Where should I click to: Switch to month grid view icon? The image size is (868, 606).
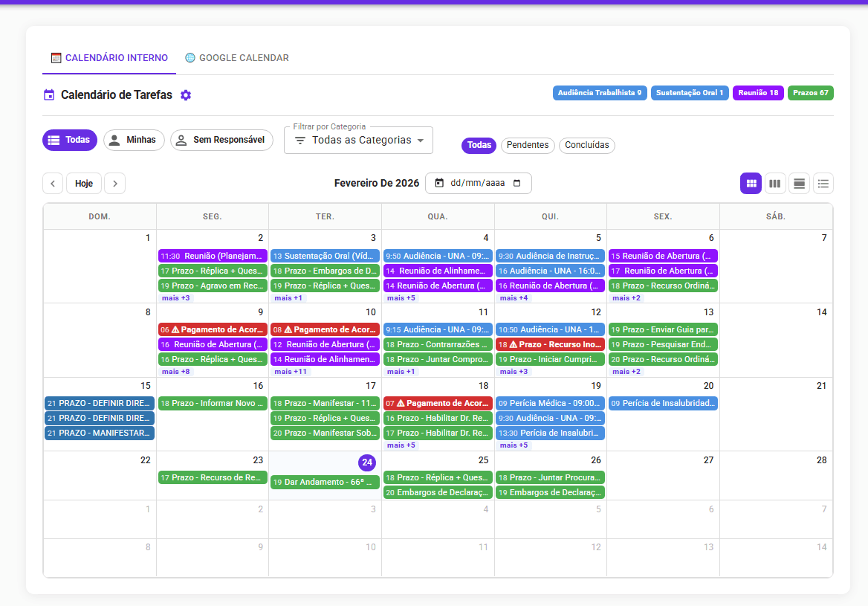coord(751,183)
